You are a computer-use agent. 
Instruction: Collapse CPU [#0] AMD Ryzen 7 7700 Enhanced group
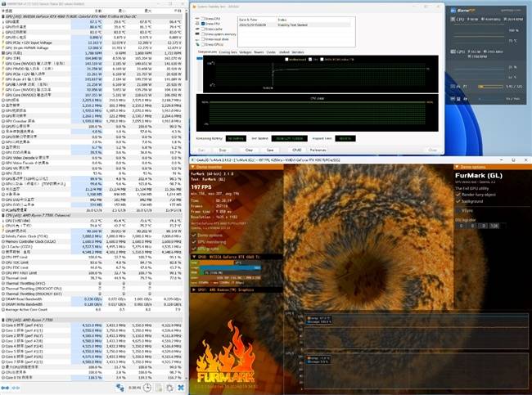tap(92, 215)
